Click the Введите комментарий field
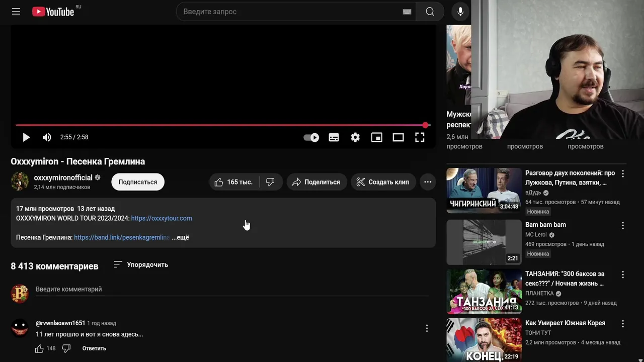The image size is (644, 362). point(232,290)
